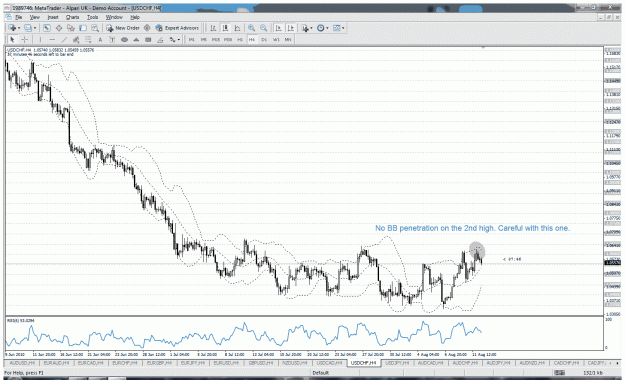This screenshot has width=625, height=380.
Task: Set timeframe to MN
Action: tap(288, 39)
